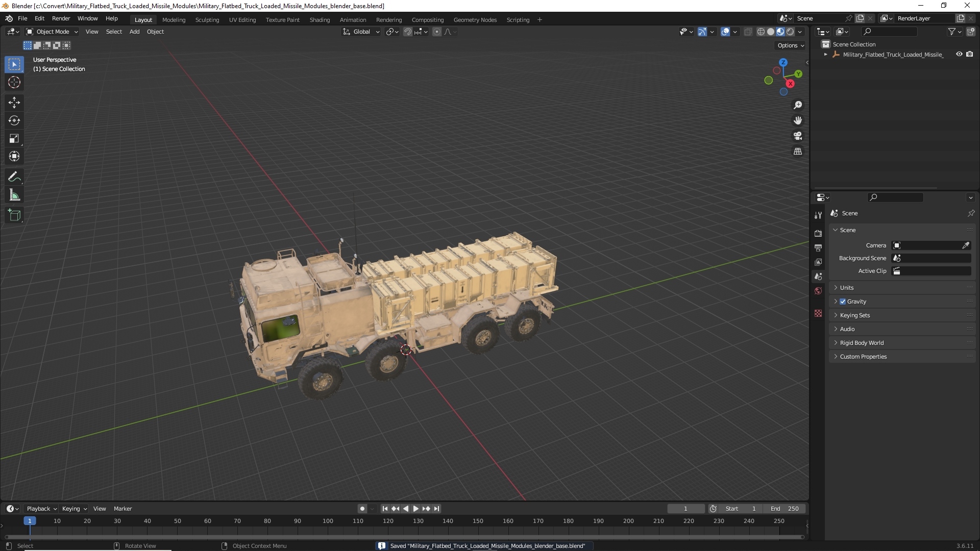Screen dimensions: 980x551
Task: Switch to the Modeling workspace tab
Action: tap(174, 20)
